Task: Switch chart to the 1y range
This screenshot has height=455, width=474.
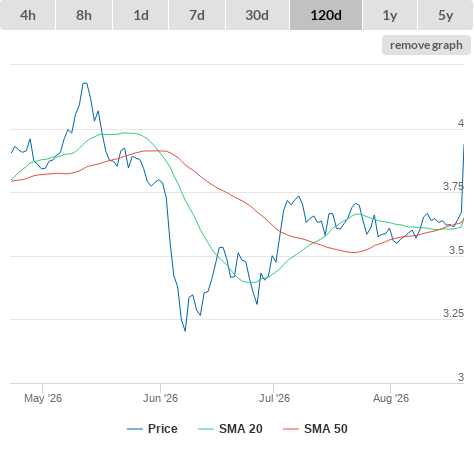Action: click(390, 15)
